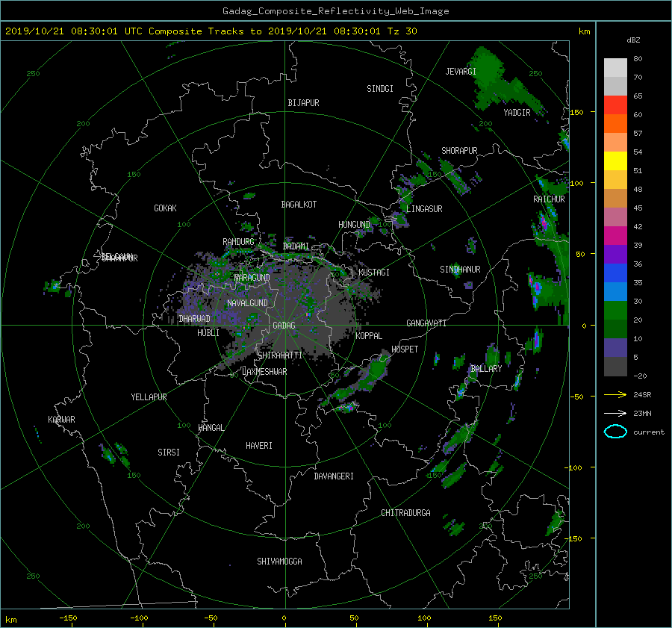Click the DAVANGERI city label
The image size is (672, 628).
click(x=334, y=476)
